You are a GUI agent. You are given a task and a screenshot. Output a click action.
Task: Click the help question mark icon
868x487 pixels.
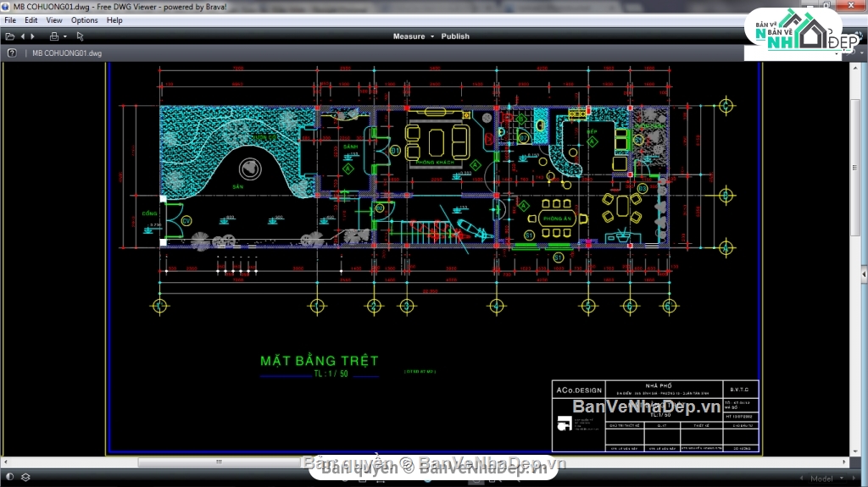12,53
